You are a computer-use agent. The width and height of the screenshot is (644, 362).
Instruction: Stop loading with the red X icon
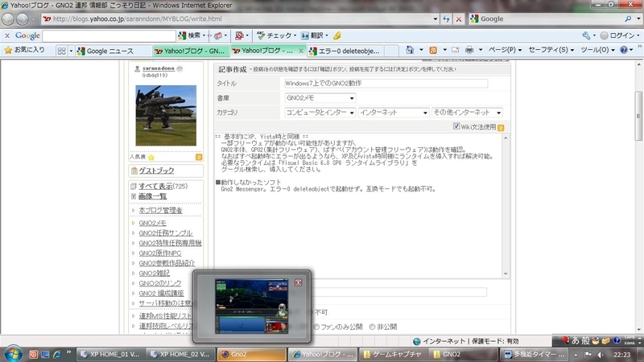(x=459, y=19)
